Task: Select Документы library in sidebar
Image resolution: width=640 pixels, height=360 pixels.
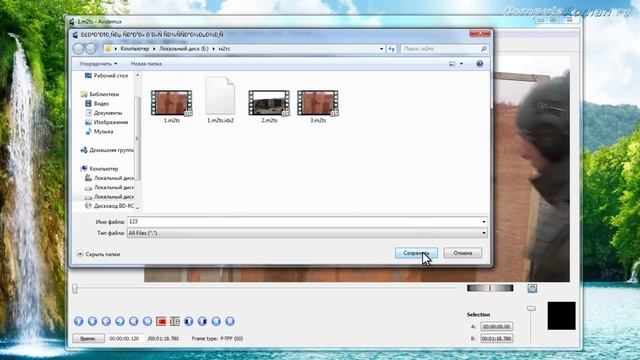Action: (104, 113)
